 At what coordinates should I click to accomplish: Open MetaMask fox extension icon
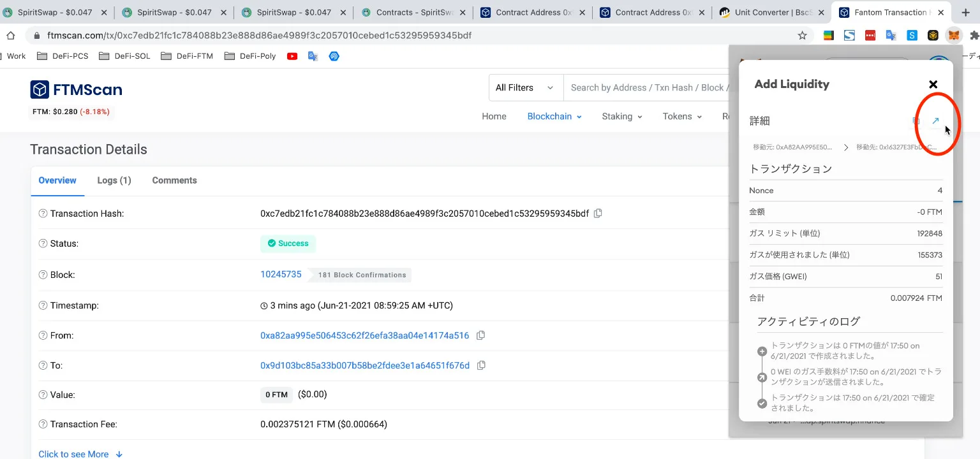coord(953,36)
